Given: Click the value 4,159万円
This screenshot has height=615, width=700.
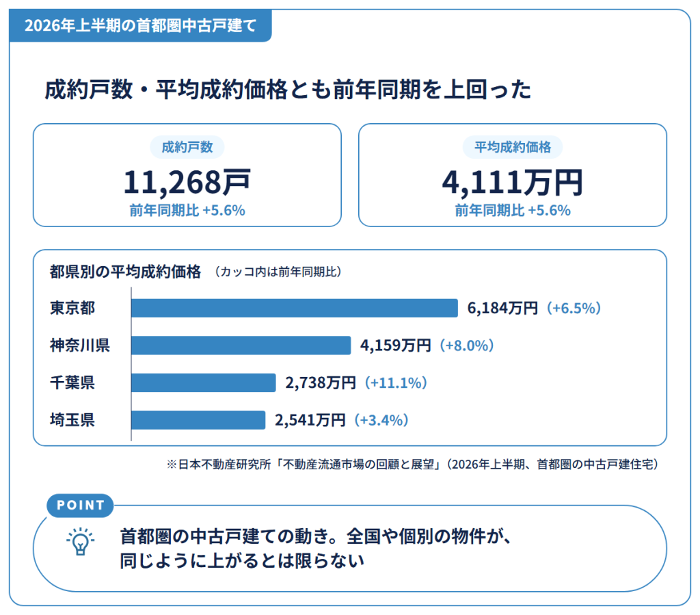Looking at the screenshot, I should coord(396,345).
